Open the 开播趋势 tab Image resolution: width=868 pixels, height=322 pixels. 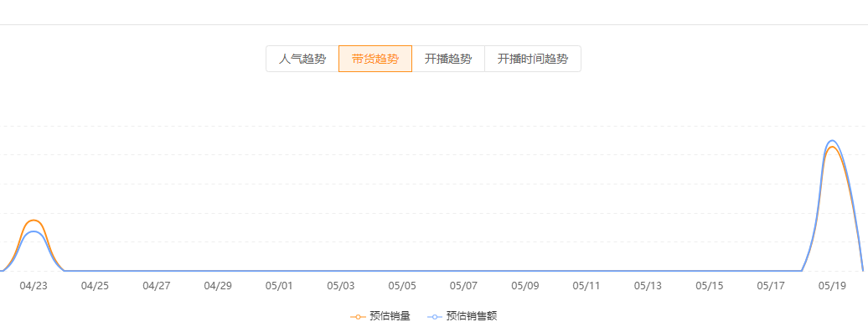click(x=448, y=59)
